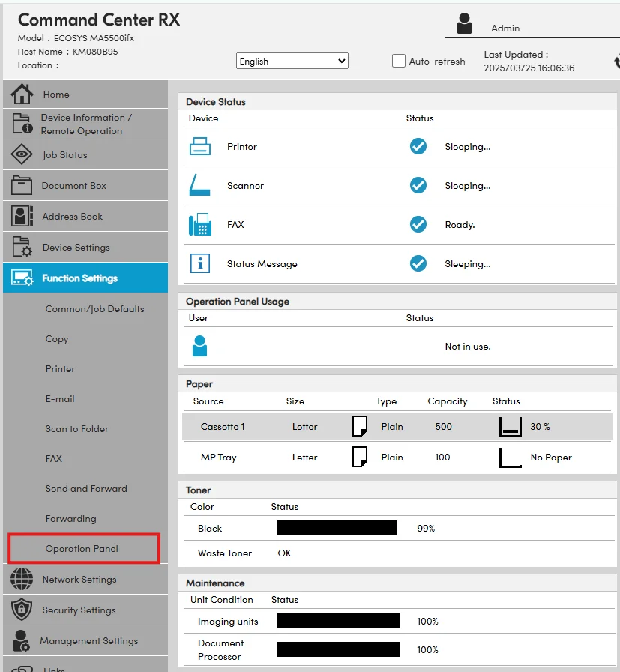Click the Device Settings gear-folder icon

pyautogui.click(x=22, y=247)
